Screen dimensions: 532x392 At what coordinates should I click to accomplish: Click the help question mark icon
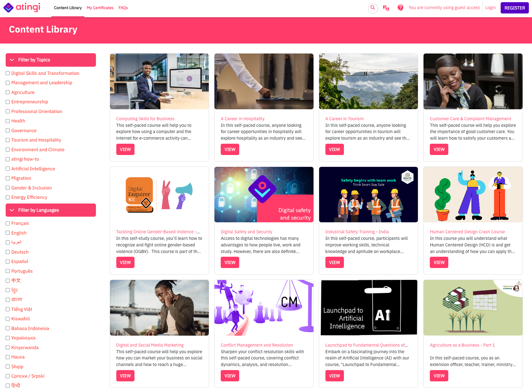pos(400,8)
